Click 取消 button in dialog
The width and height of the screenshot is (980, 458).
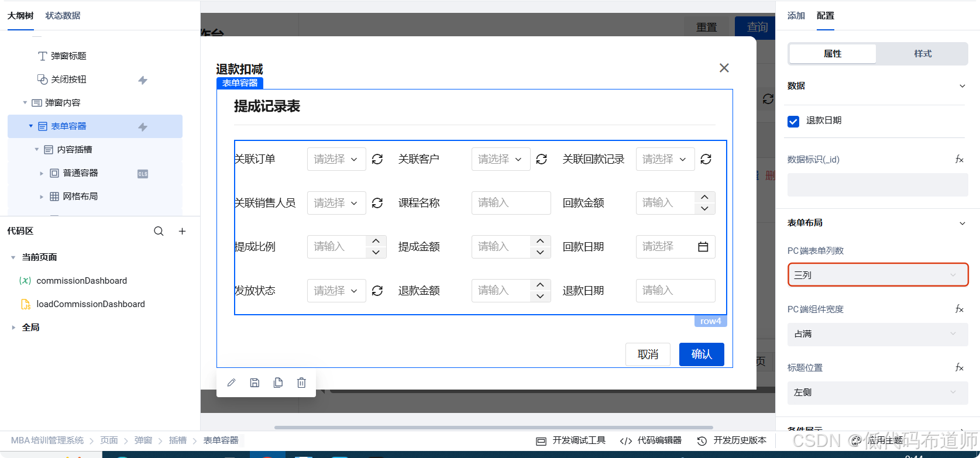click(x=648, y=354)
